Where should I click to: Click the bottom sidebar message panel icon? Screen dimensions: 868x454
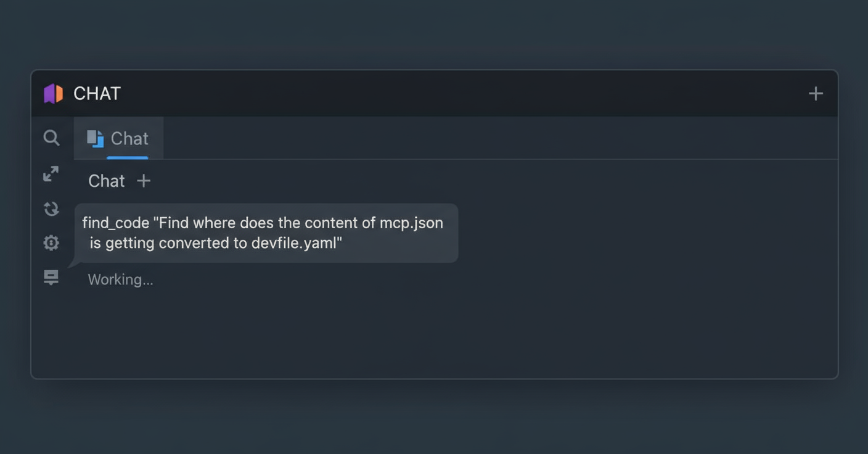(51, 278)
